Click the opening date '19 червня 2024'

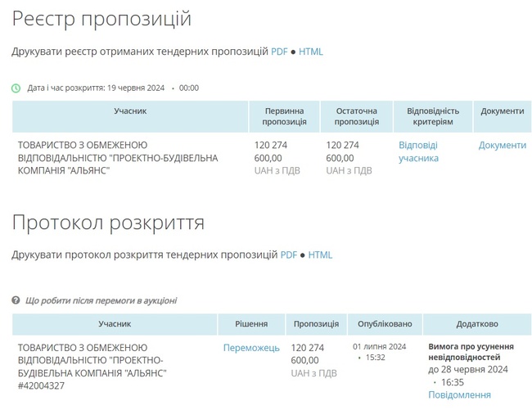(x=136, y=88)
